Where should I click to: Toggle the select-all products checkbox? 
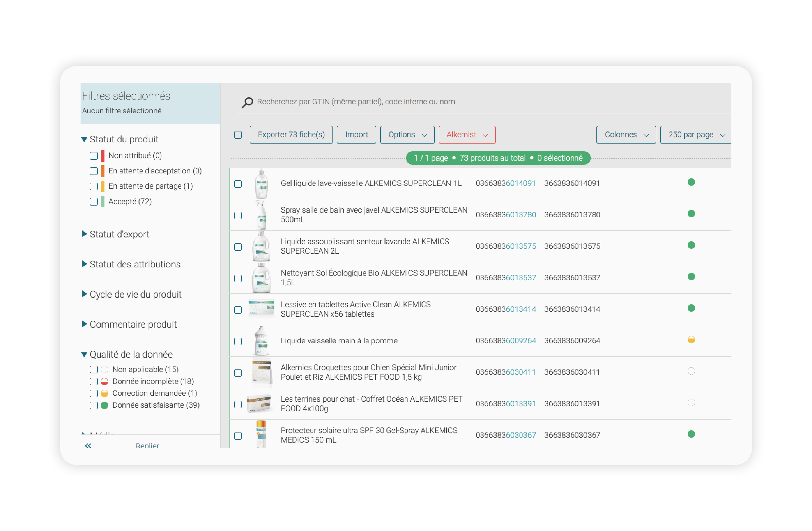[x=238, y=135]
